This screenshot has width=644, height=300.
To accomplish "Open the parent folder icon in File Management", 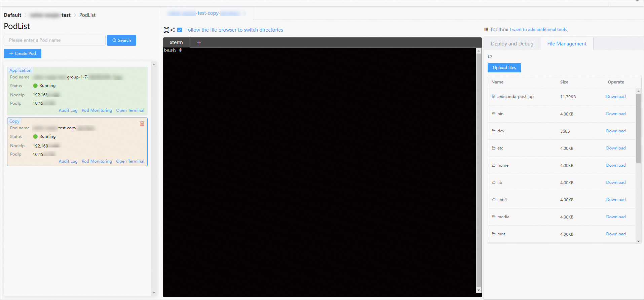I will tap(490, 57).
